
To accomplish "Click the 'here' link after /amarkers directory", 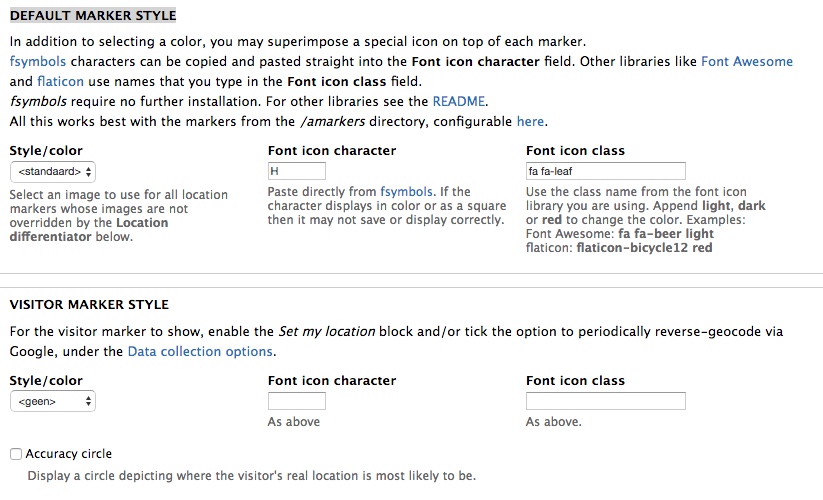I will 530,121.
